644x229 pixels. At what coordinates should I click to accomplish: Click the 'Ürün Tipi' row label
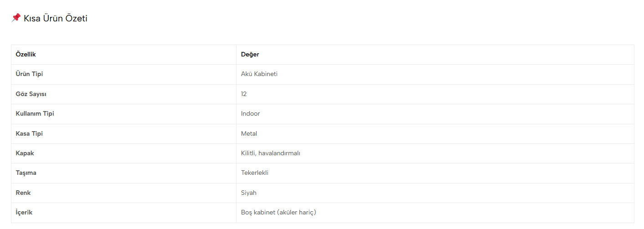pyautogui.click(x=29, y=74)
